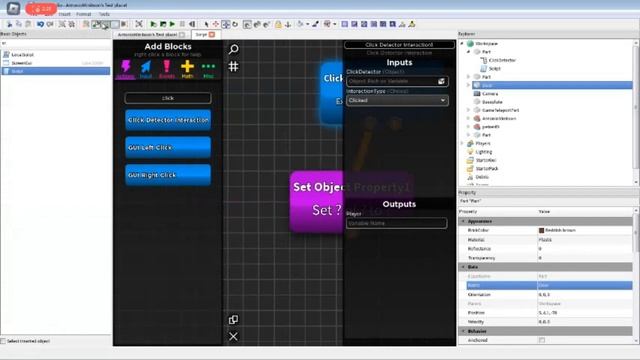Image resolution: width=640 pixels, height=360 pixels.
Task: Click the X delete icon in editor
Action: pos(233,336)
